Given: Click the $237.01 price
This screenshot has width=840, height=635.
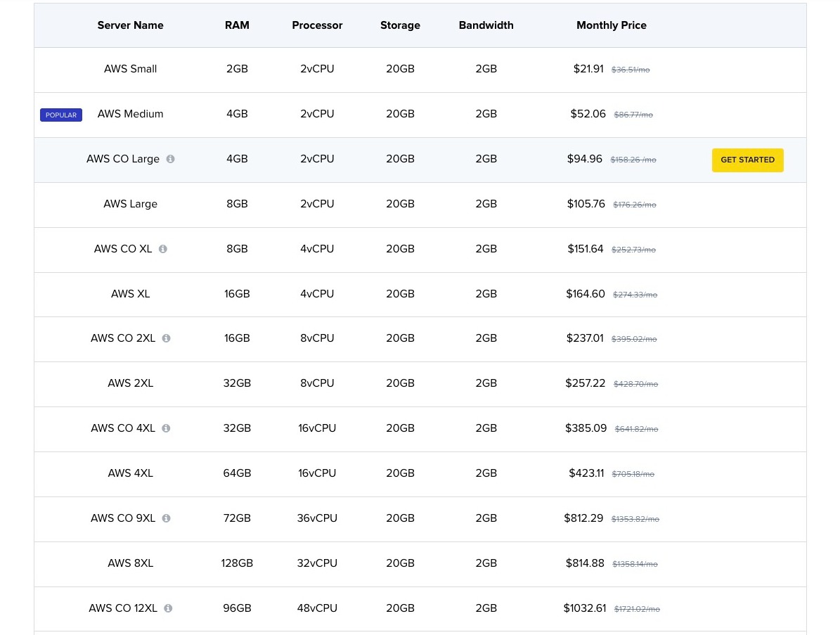Looking at the screenshot, I should (584, 339).
